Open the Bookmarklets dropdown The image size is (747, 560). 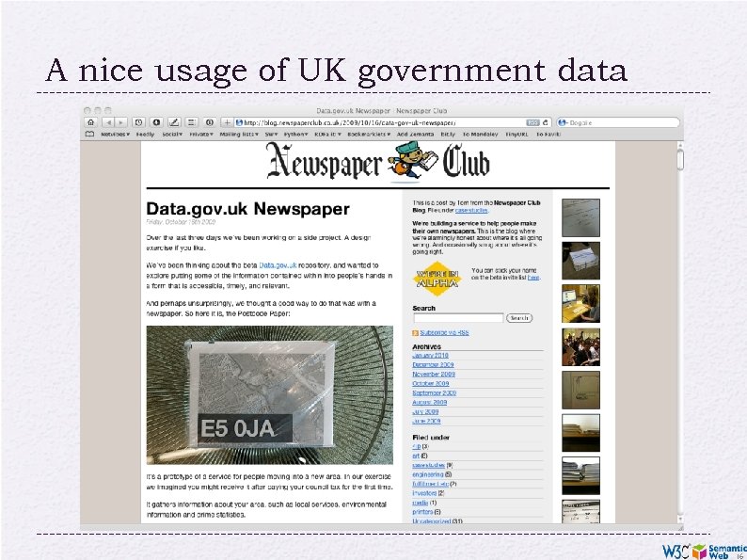[x=369, y=135]
